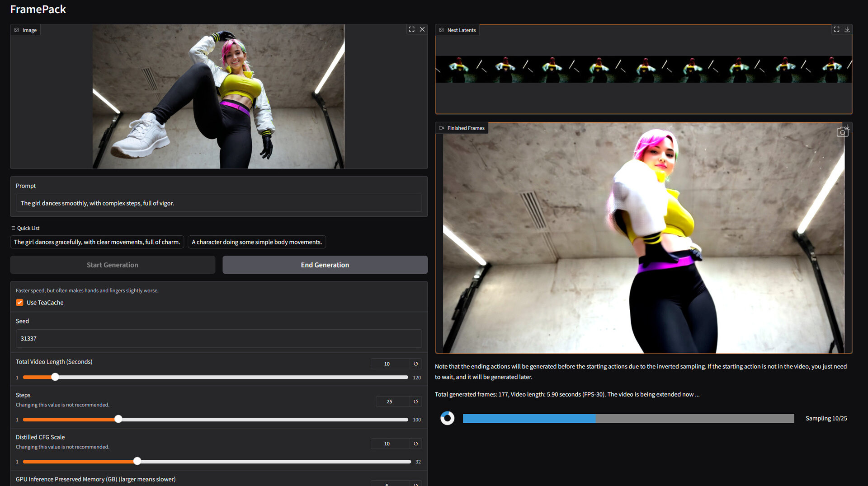Open Next Latents preview in fullscreen
This screenshot has height=486, width=868.
[x=836, y=29]
